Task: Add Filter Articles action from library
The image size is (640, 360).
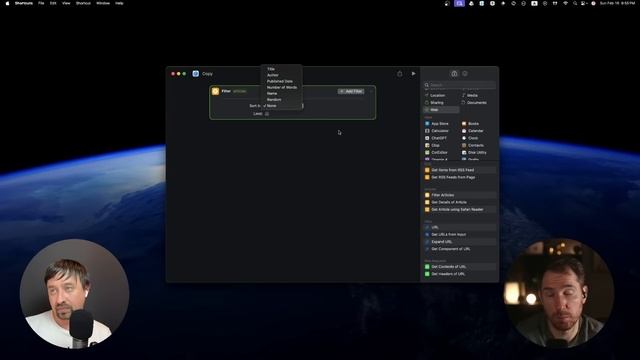Action: [x=460, y=195]
